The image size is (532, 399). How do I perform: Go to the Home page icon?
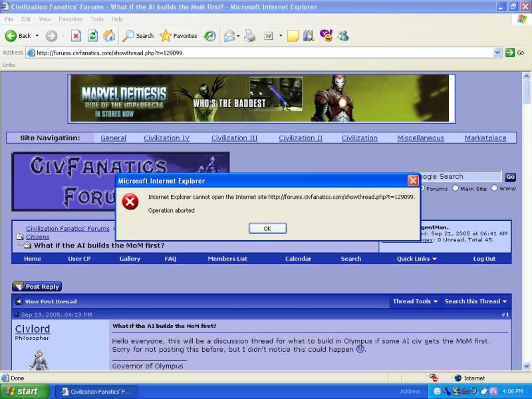(109, 36)
